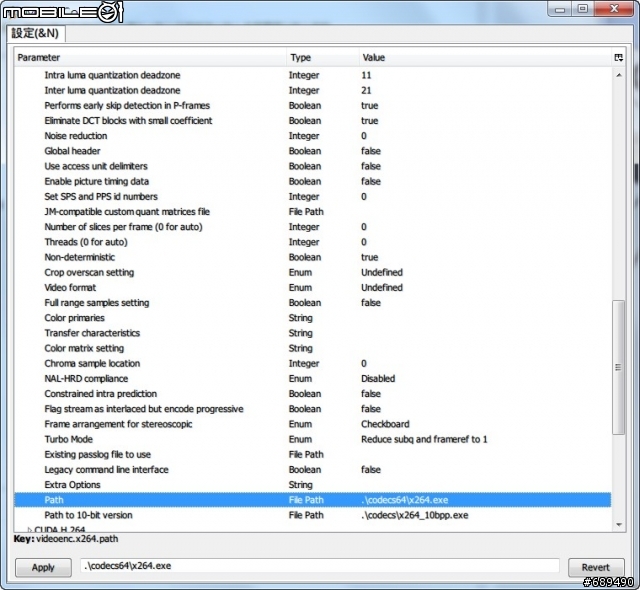The height and width of the screenshot is (590, 640).
Task: Select Constrained intra prediction row
Action: tap(313, 393)
